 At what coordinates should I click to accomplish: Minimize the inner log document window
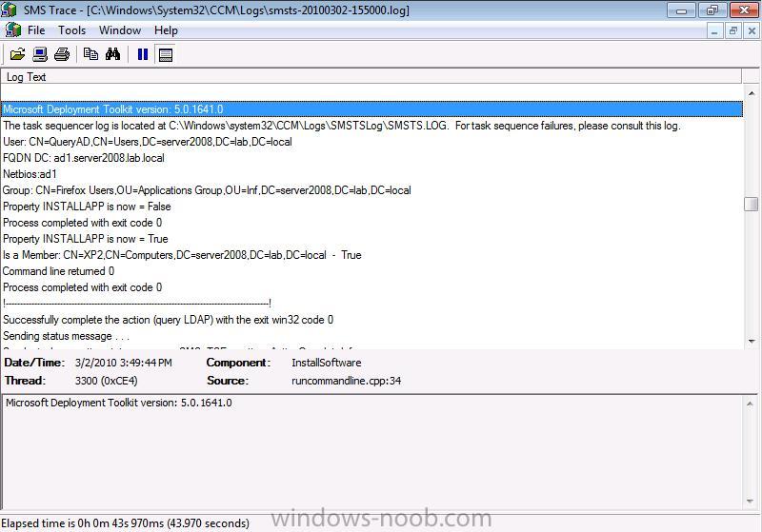point(713,31)
